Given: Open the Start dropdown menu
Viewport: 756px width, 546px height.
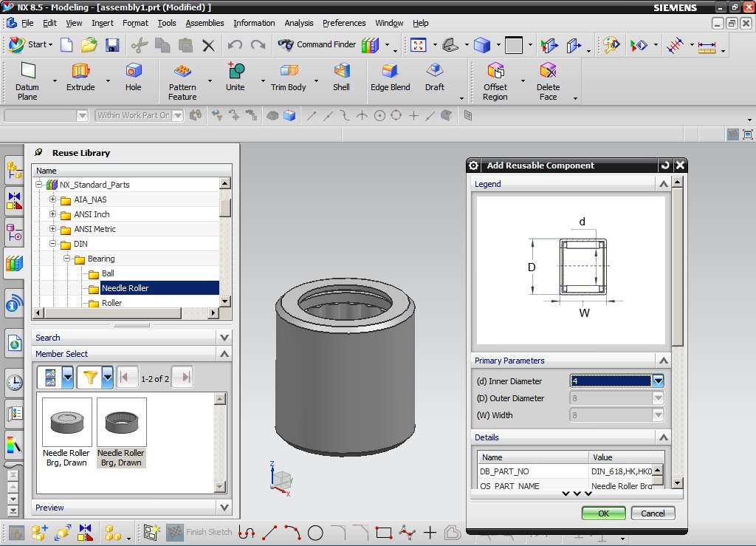Looking at the screenshot, I should point(31,45).
